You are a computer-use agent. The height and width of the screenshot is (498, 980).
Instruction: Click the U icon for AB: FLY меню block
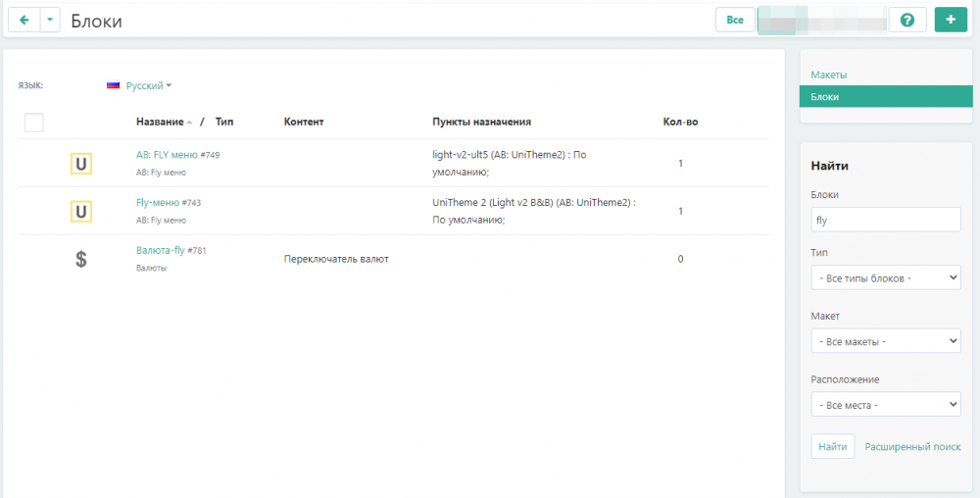(x=80, y=164)
